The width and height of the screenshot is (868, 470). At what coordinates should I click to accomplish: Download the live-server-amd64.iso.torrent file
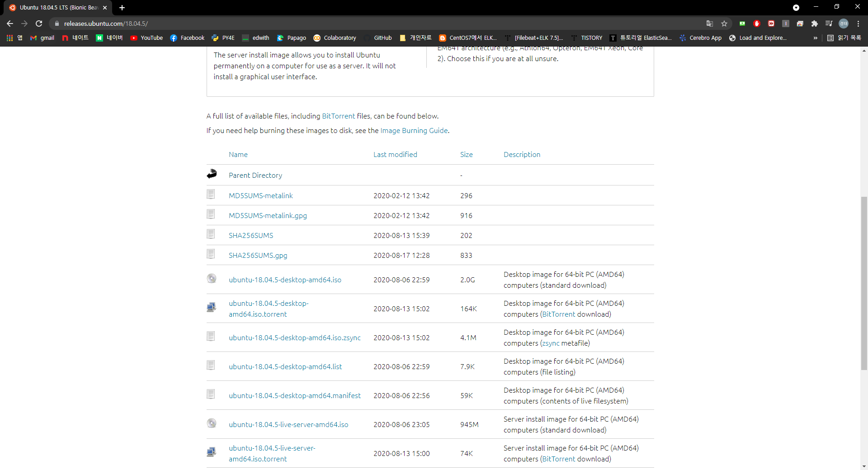272,454
